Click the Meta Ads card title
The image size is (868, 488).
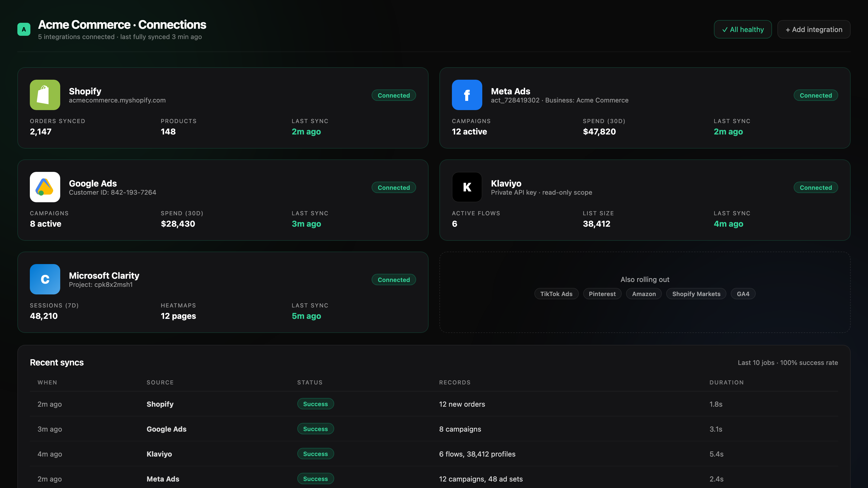click(510, 91)
